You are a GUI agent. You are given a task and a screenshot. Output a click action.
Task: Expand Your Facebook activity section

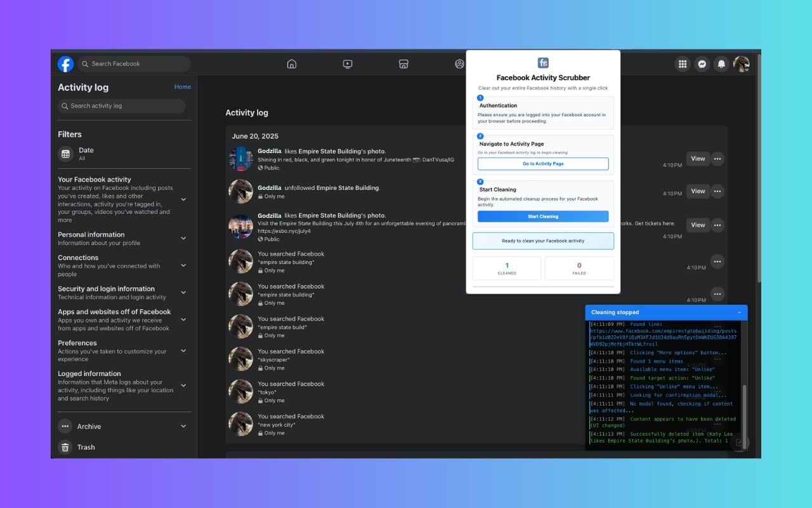coord(183,199)
